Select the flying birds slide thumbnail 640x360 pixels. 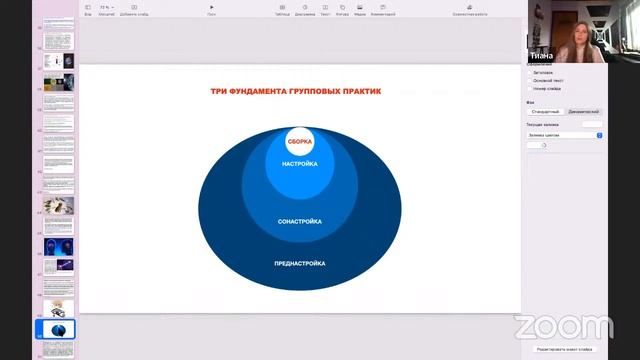pos(58,205)
